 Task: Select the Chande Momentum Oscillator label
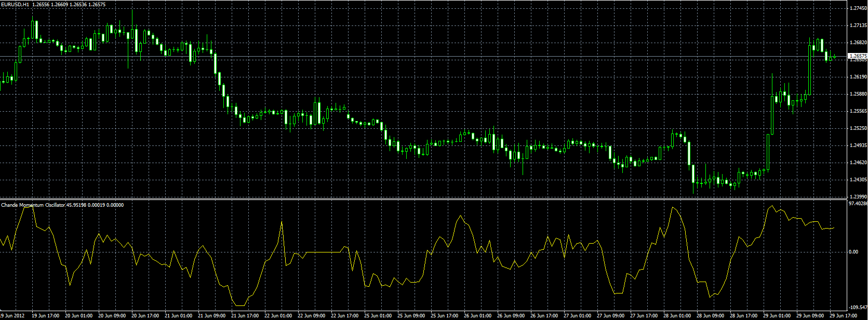33,205
